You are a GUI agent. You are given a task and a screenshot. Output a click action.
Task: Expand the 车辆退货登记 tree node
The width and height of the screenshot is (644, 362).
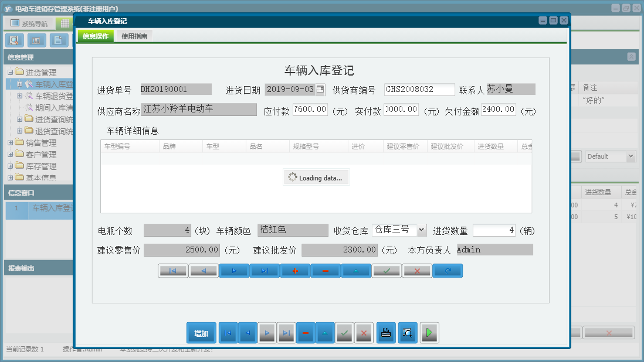click(x=19, y=96)
